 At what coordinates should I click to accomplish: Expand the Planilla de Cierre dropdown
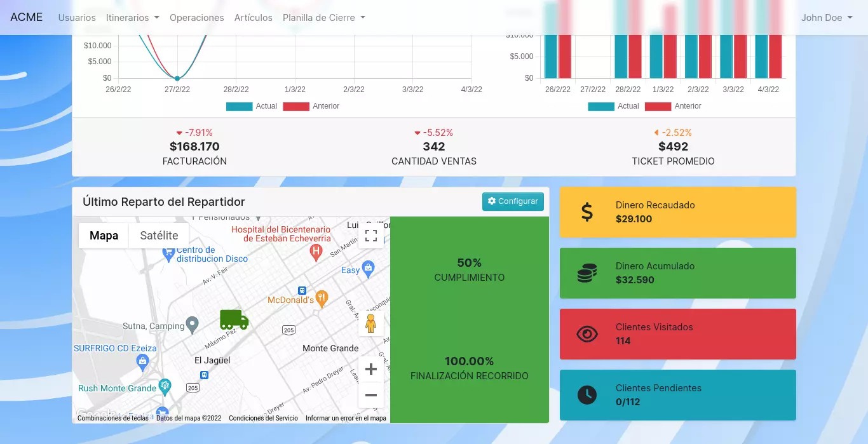pyautogui.click(x=324, y=17)
